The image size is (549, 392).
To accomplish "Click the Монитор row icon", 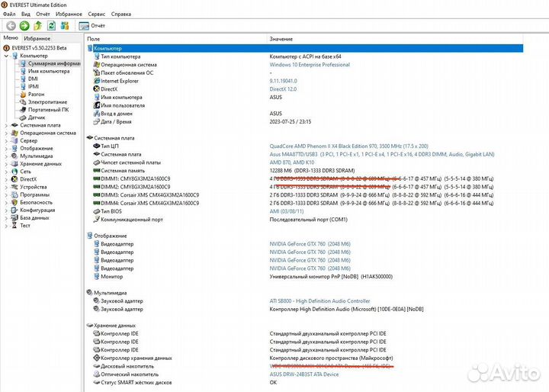I will (x=97, y=276).
